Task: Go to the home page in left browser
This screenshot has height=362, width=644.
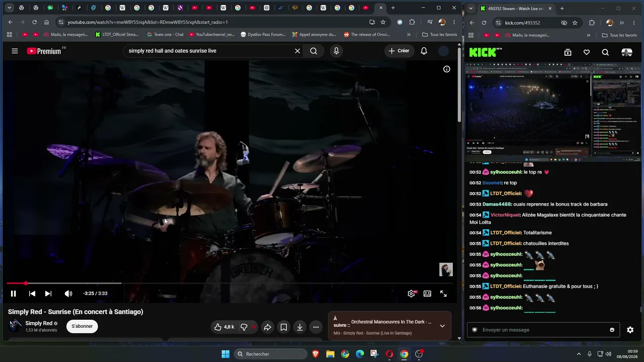Action: (46, 22)
